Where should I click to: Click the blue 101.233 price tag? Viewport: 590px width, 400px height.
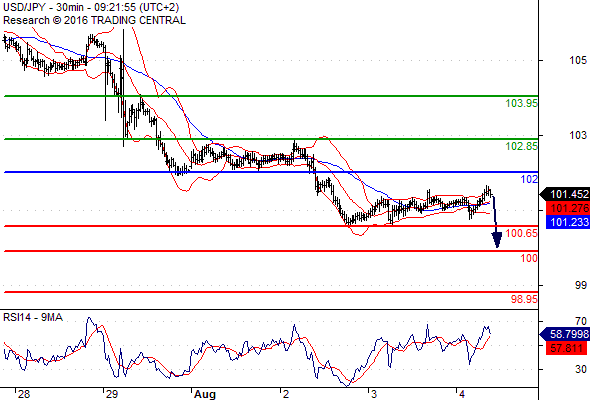[x=568, y=222]
